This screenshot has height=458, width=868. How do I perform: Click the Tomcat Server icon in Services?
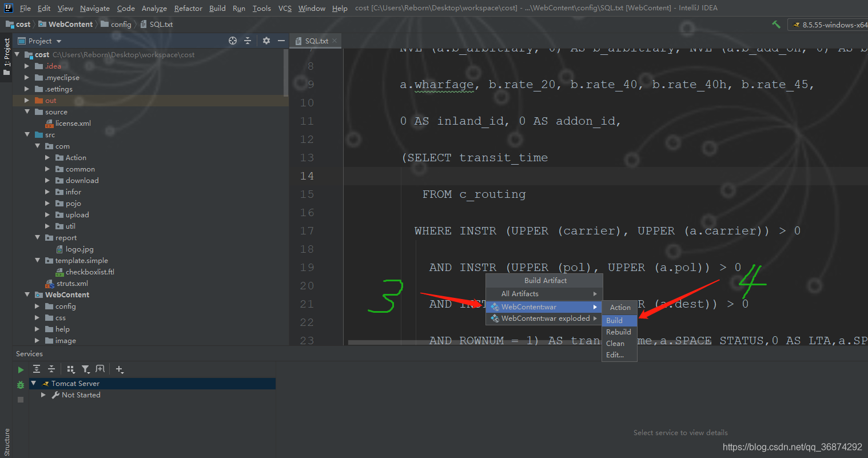tap(46, 384)
